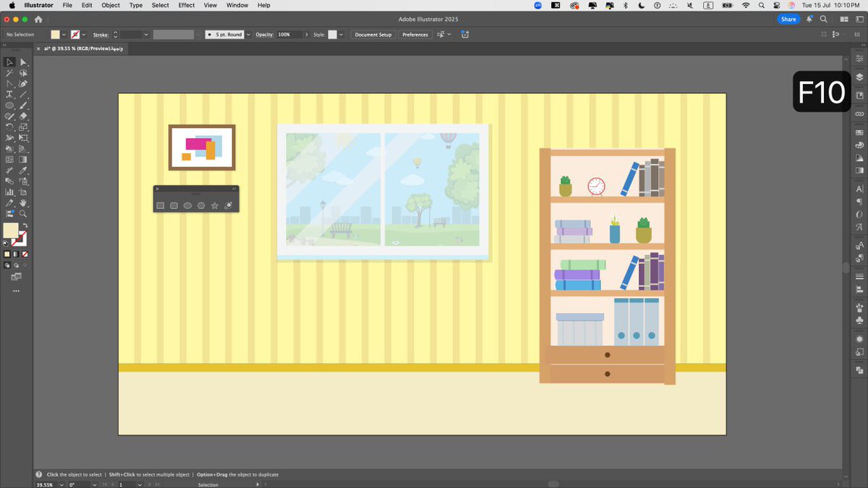Click the Preferences button

[x=415, y=35]
